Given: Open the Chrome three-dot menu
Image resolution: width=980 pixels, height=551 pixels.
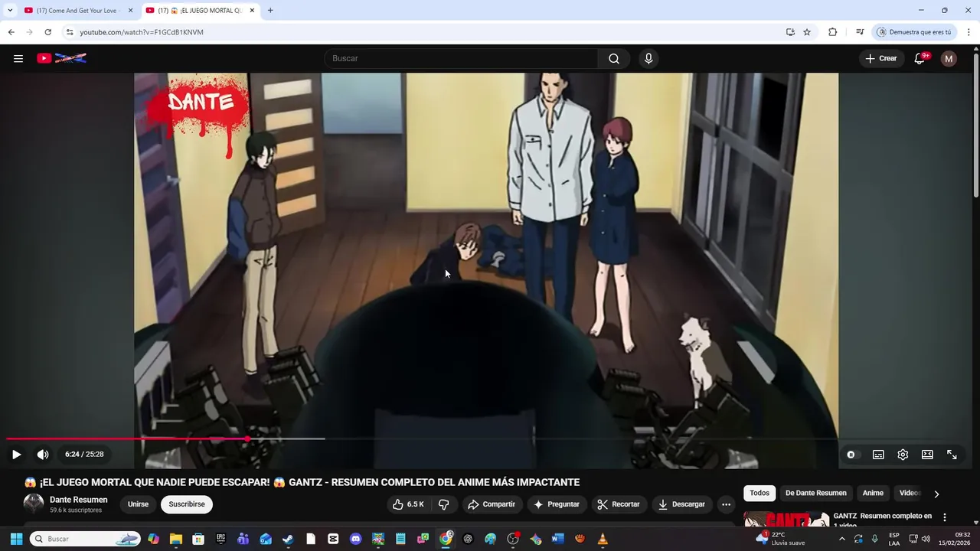Looking at the screenshot, I should click(x=969, y=32).
